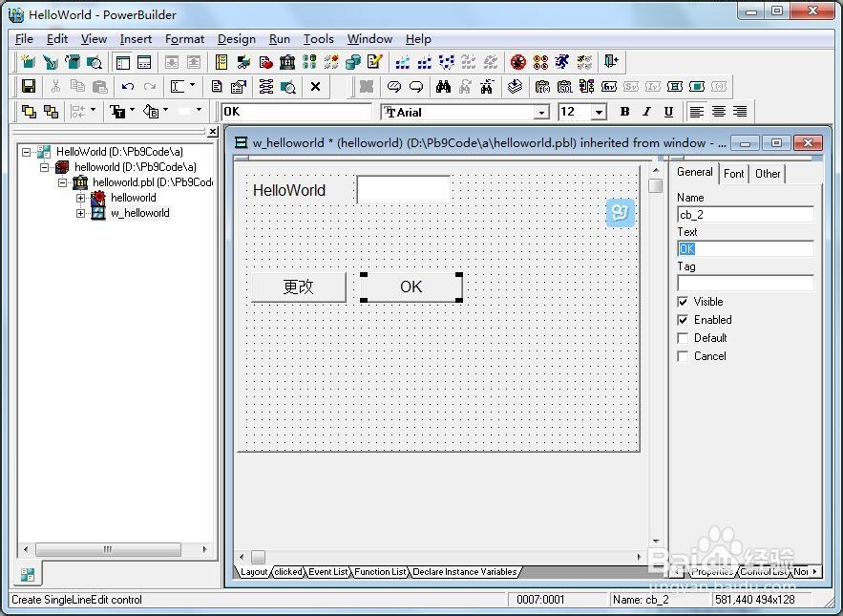Toggle the Output window icon

tap(144, 62)
